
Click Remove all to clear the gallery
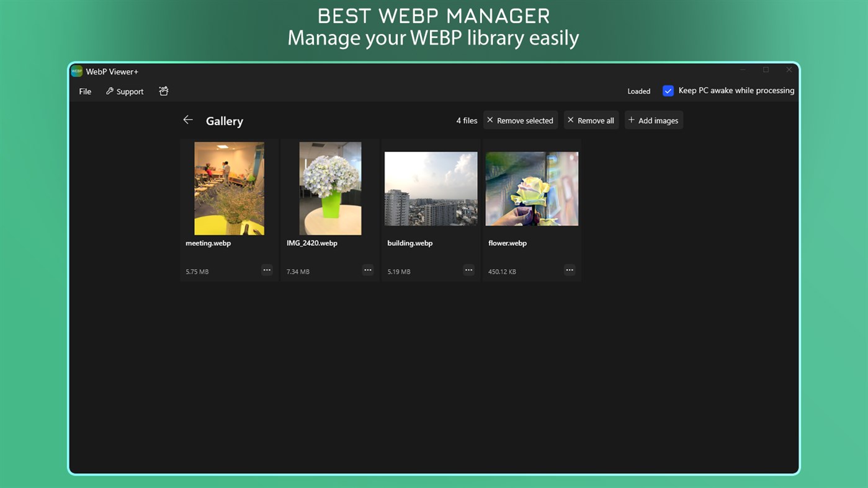click(590, 120)
